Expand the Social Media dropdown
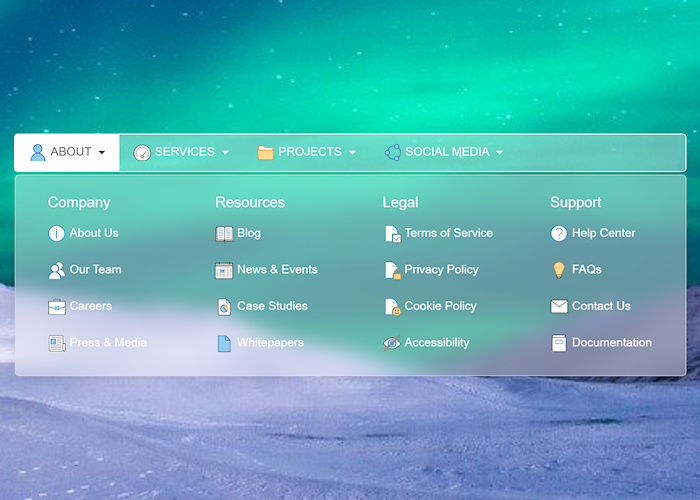The height and width of the screenshot is (500, 700). click(443, 152)
